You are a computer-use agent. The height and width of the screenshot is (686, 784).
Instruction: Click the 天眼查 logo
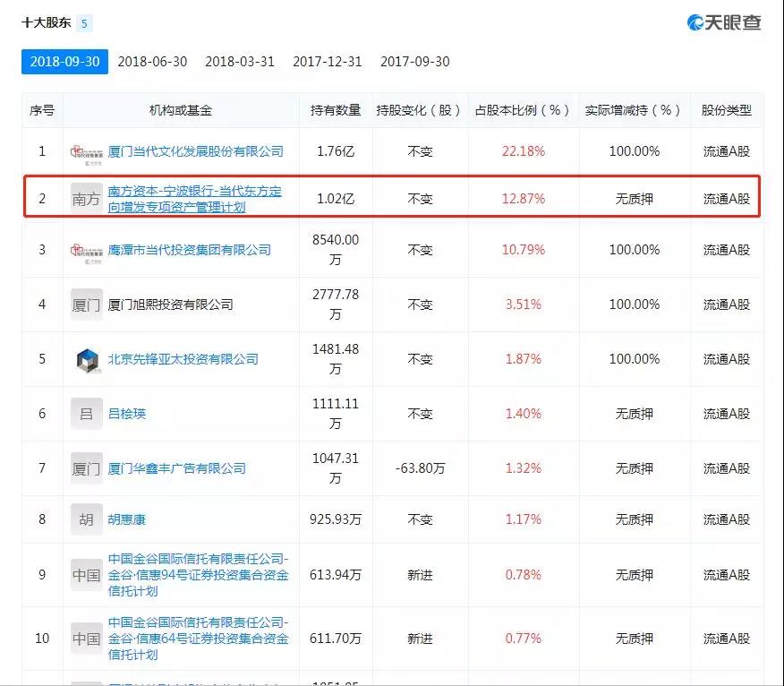[x=725, y=22]
